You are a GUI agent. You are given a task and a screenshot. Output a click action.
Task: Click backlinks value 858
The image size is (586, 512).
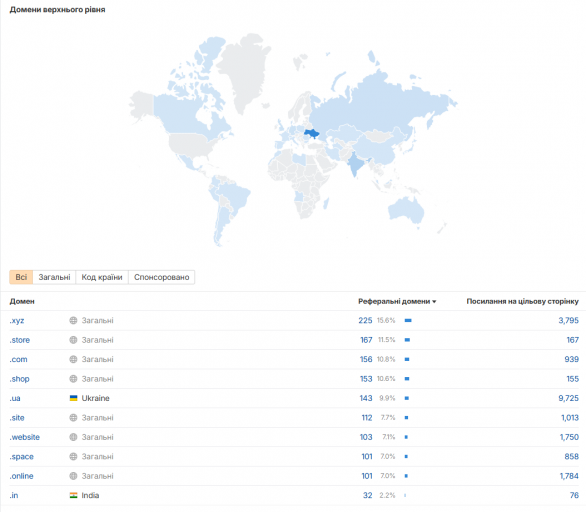[571, 457]
